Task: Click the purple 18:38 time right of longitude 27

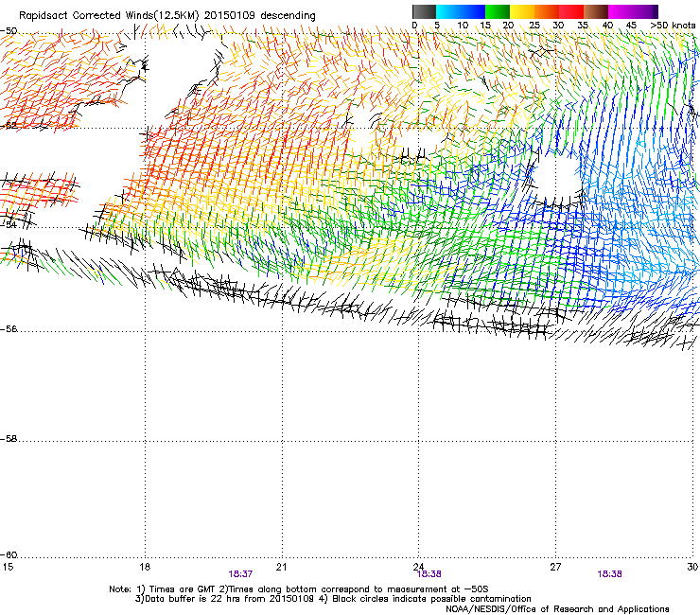Action: pos(609,574)
